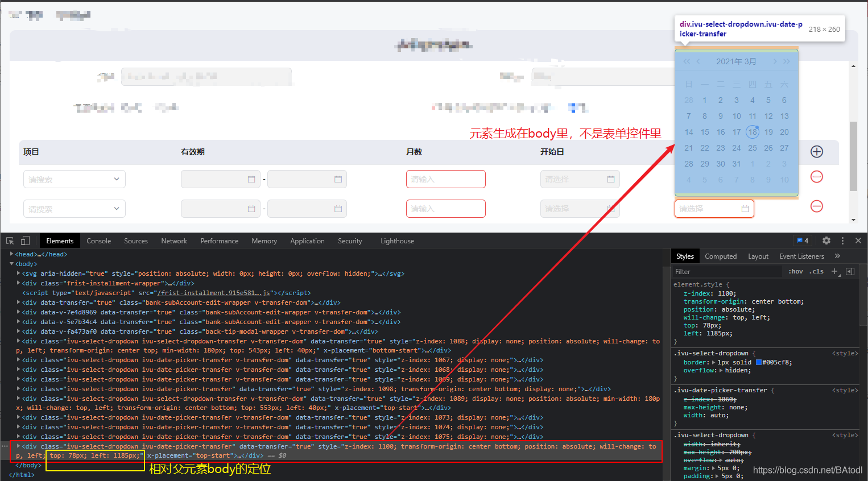
Task: Open the second 请搜索 project dropdown
Action: 75,209
